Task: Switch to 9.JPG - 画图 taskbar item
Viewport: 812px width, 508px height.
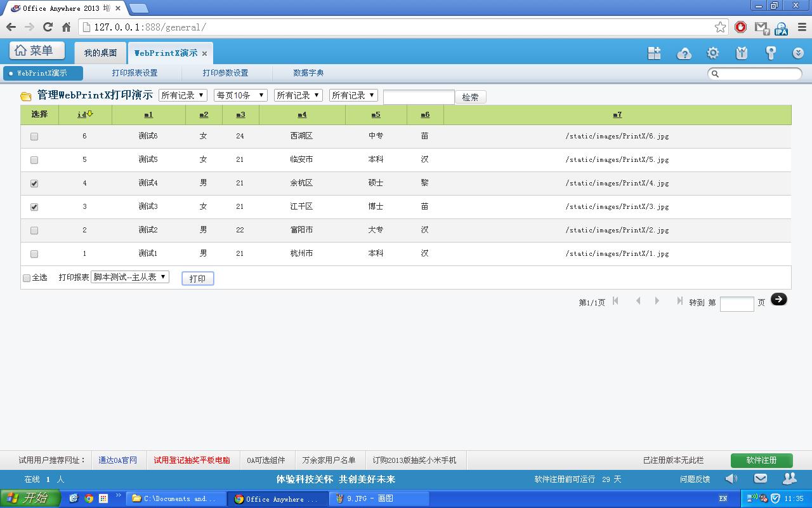Action: coord(379,499)
